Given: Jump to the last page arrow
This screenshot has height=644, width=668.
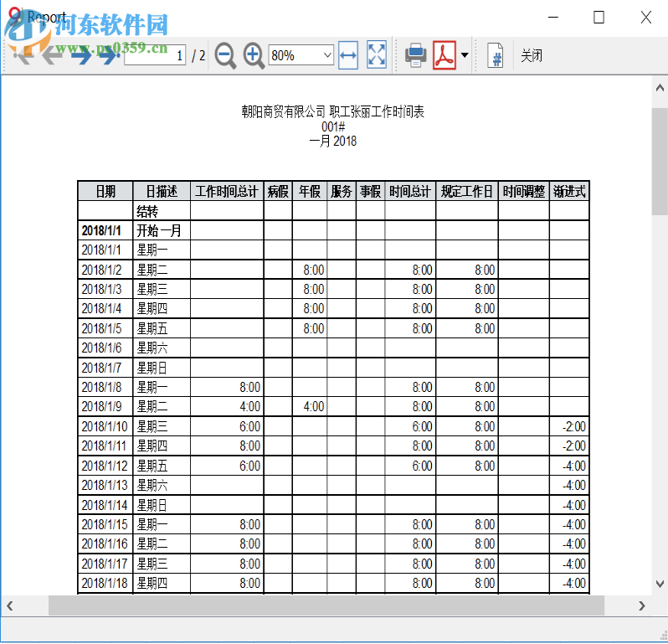Looking at the screenshot, I should pyautogui.click(x=109, y=55).
